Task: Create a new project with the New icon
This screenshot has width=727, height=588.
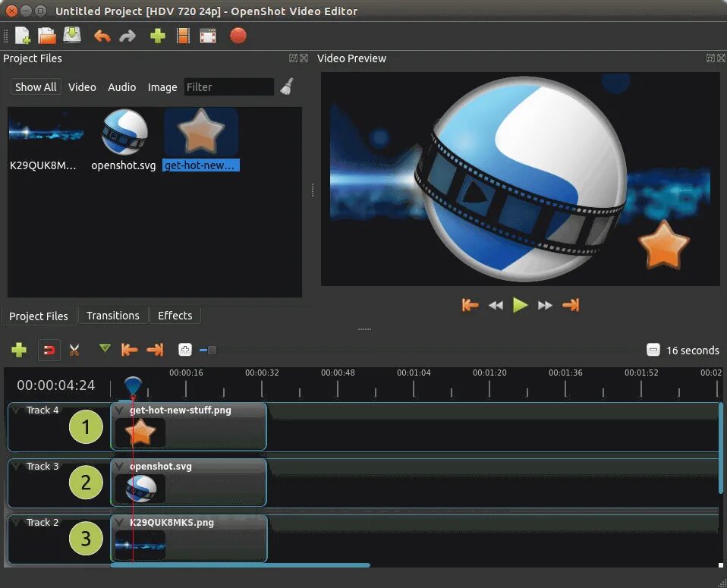Action: 22,36
